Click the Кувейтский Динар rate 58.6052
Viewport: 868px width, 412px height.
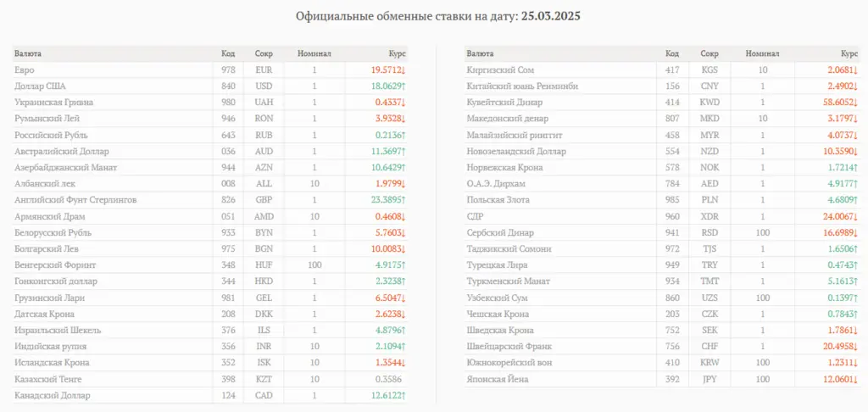(838, 103)
